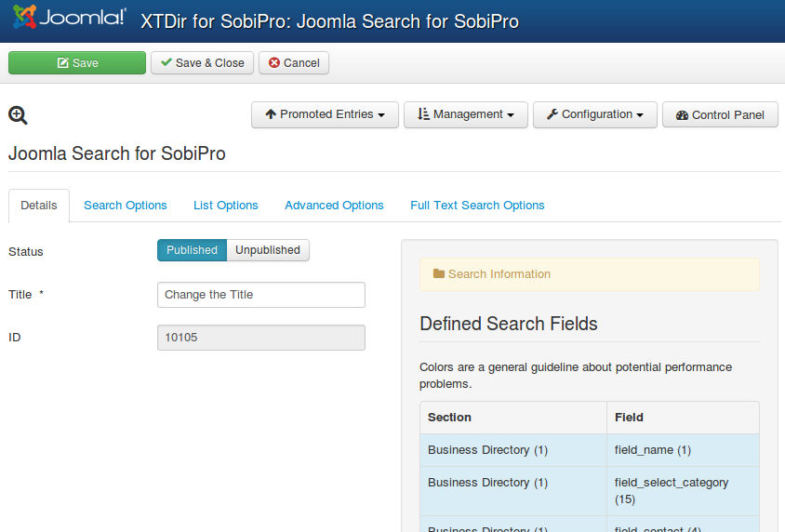Click the field_select_category (15) cell
This screenshot has width=785, height=532.
683,491
